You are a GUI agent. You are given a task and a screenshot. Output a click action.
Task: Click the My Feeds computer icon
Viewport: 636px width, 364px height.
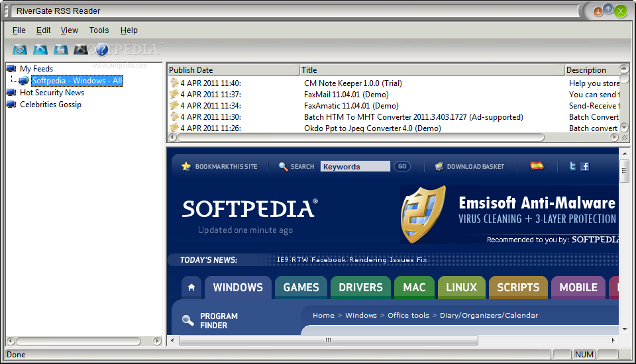[12, 69]
